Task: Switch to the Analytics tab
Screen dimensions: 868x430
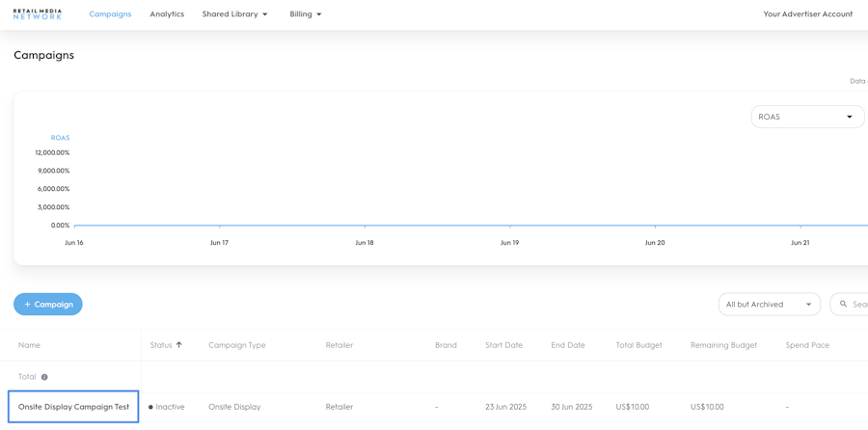Action: pos(167,14)
